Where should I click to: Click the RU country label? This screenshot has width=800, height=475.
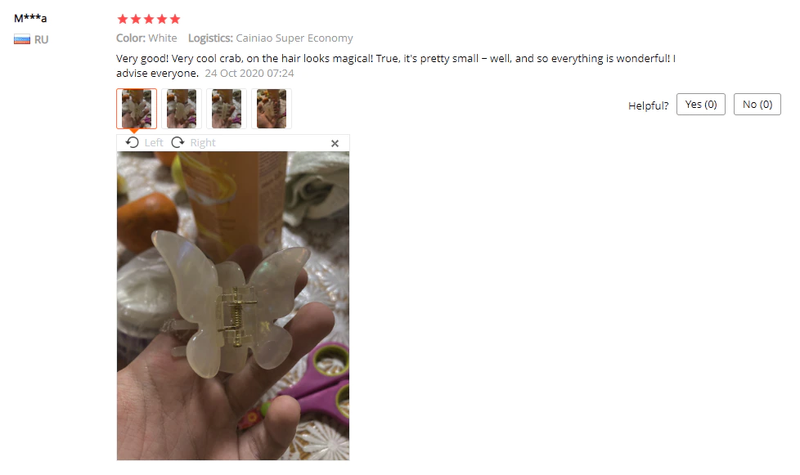[41, 40]
